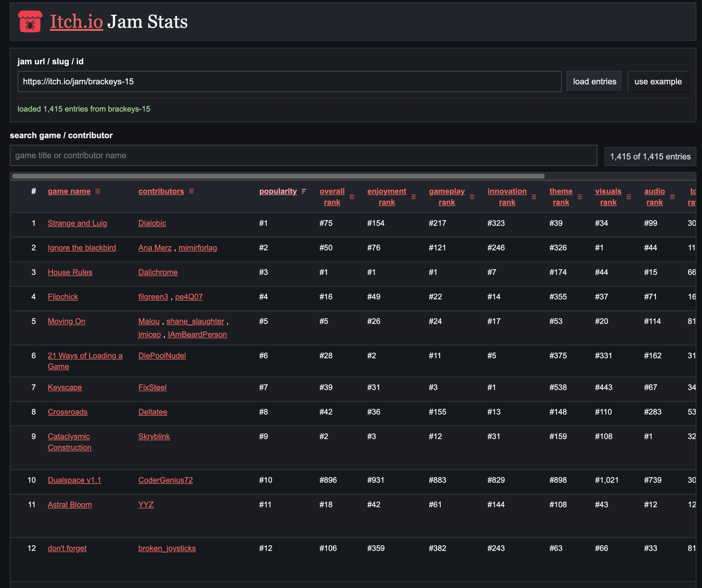Screen dimensions: 702x588
Task: Focus the game or contributor search field
Action: [303, 156]
